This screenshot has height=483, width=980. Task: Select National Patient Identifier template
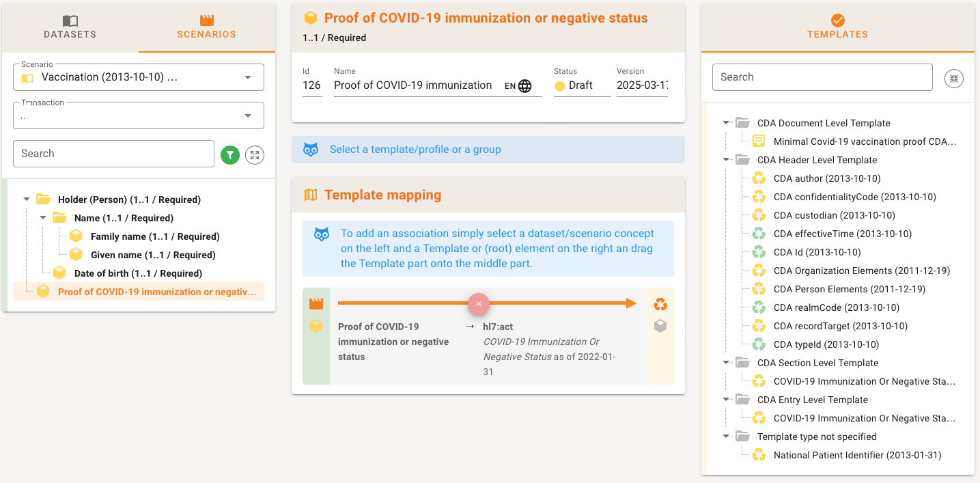[857, 455]
